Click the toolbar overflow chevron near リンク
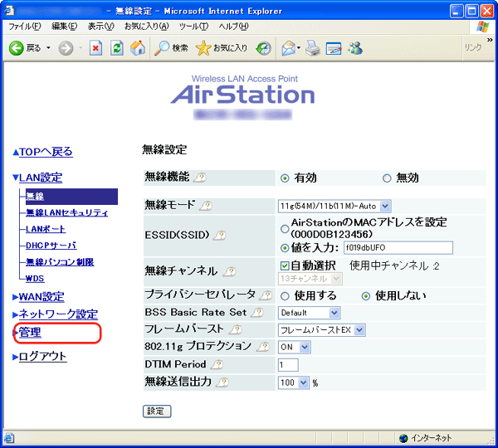 click(490, 40)
